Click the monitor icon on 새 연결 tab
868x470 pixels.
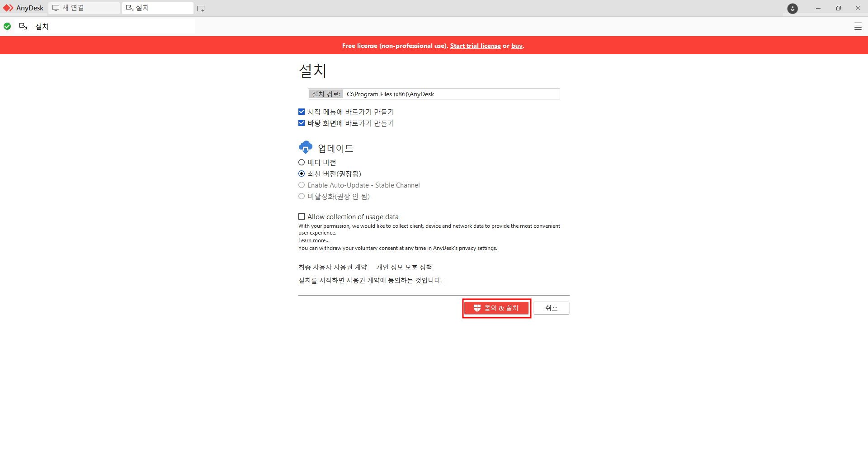[x=56, y=8]
